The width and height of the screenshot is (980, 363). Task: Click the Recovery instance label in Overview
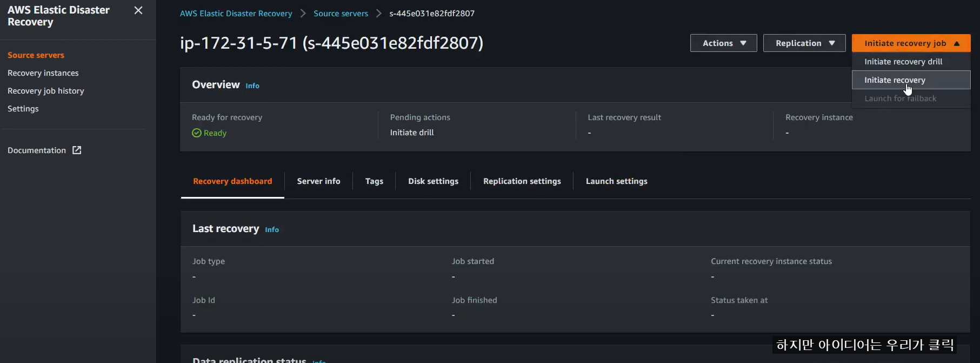(x=819, y=117)
